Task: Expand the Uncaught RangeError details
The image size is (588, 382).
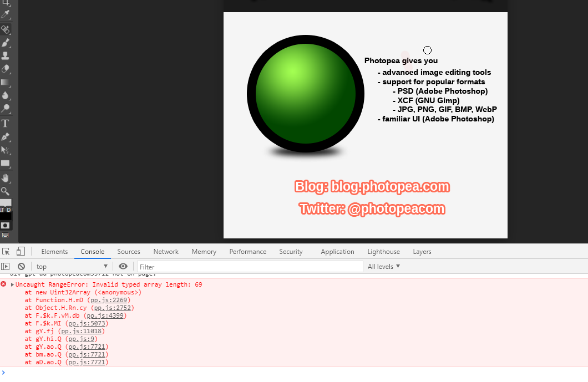Action: pos(12,284)
